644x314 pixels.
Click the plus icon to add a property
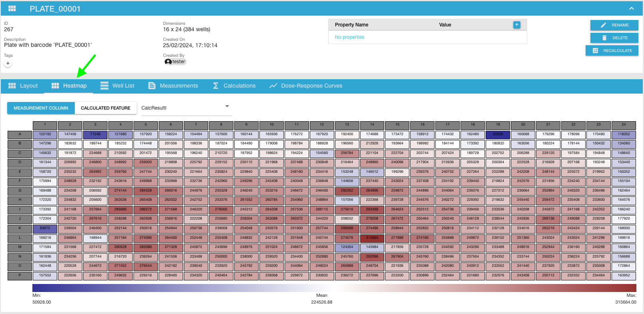(516, 25)
